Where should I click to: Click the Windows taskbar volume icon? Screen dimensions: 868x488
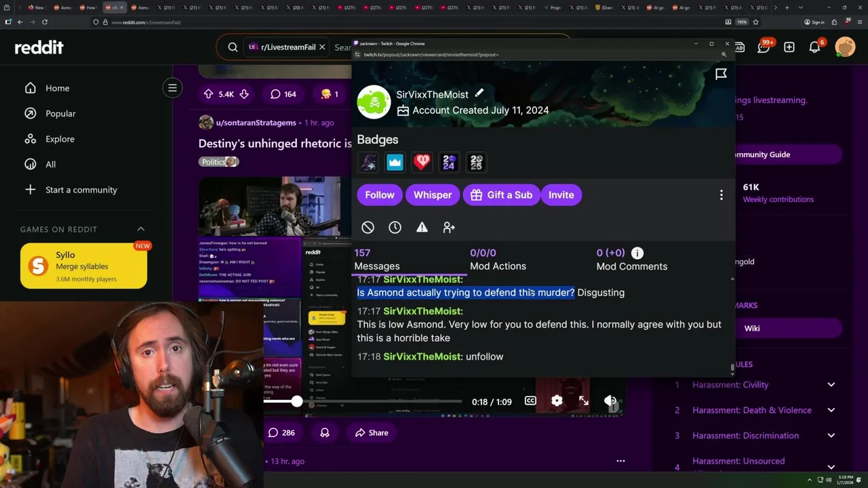point(829,480)
